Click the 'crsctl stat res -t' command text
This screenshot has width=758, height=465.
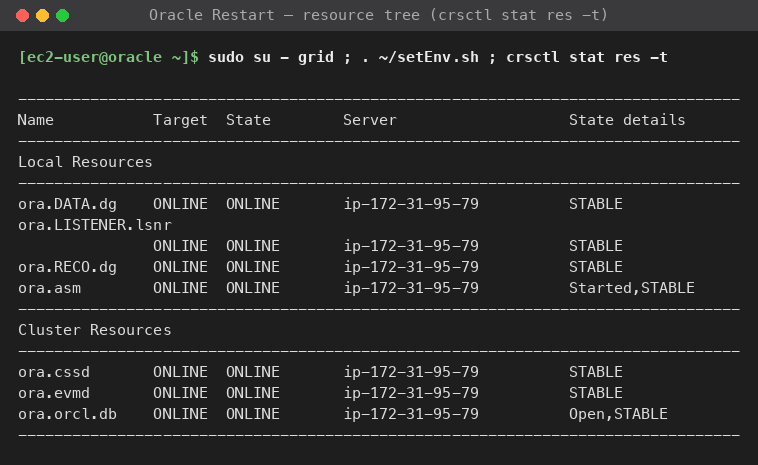[x=587, y=57]
